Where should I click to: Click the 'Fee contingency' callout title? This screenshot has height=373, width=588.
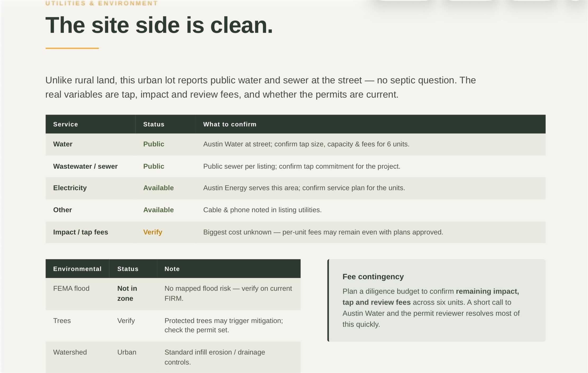coord(373,276)
